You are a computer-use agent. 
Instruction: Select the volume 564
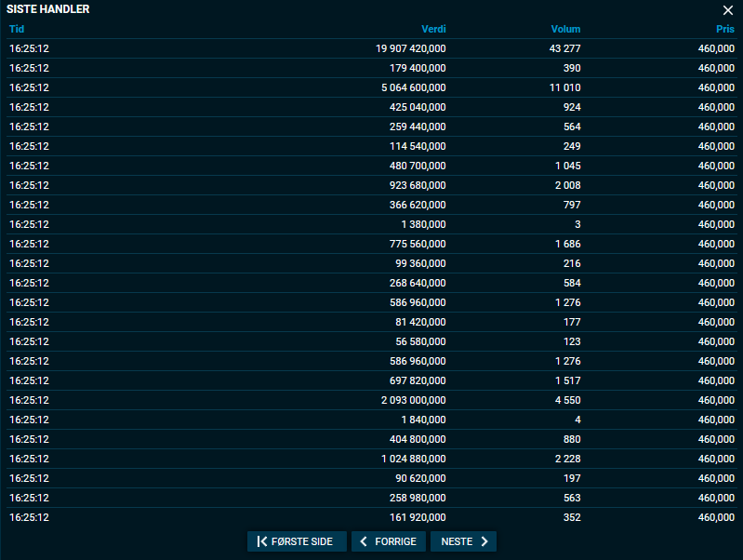(x=572, y=127)
